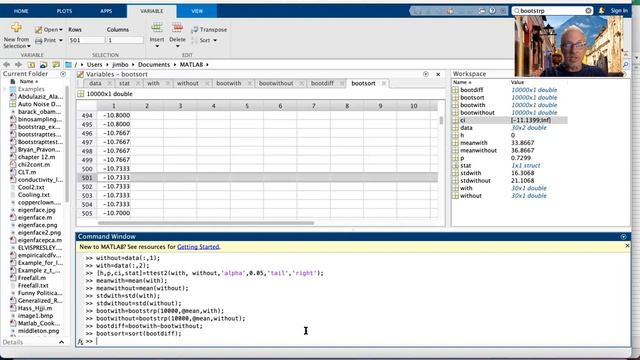
Task: Switch to the APPS ribbon tab
Action: point(106,11)
